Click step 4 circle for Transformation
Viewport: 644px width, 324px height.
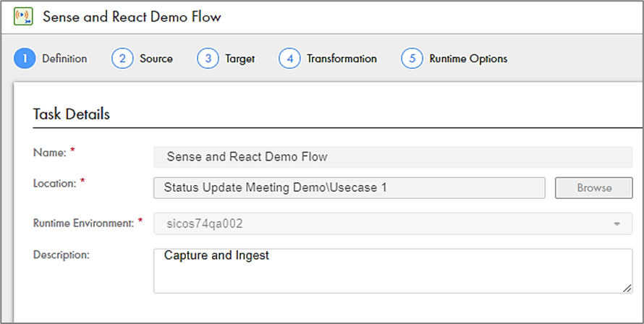tap(289, 59)
